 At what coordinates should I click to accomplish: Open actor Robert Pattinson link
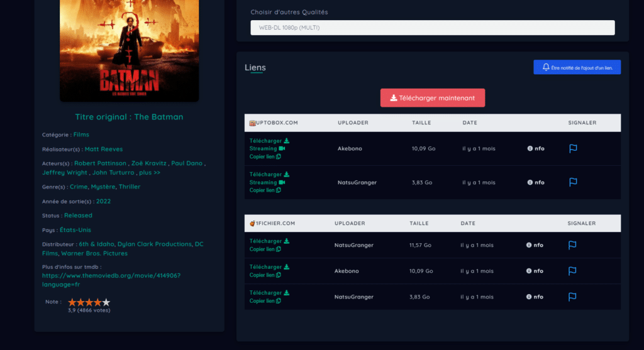coord(100,163)
